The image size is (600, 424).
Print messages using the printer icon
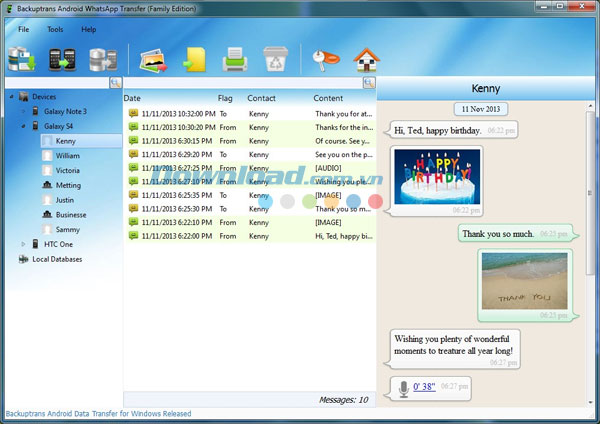point(234,59)
